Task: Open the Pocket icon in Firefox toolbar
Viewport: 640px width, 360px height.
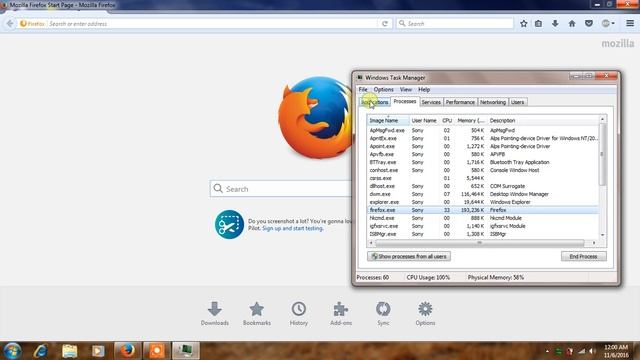Action: (589, 24)
